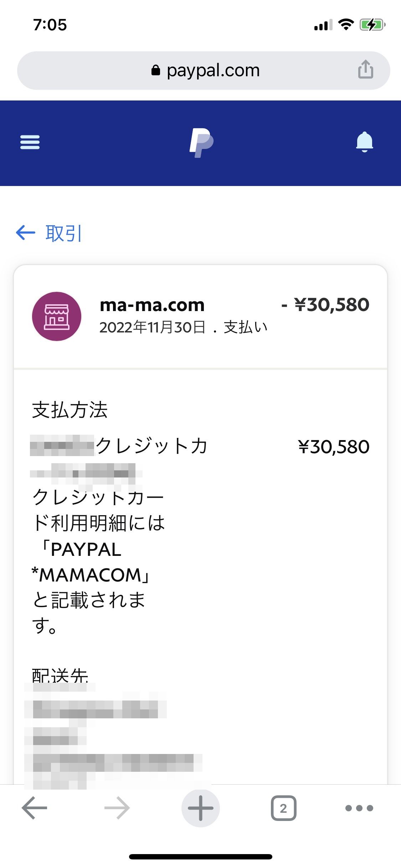The height and width of the screenshot is (868, 401).
Task: Tap the -¥30,580 transaction amount
Action: [325, 305]
